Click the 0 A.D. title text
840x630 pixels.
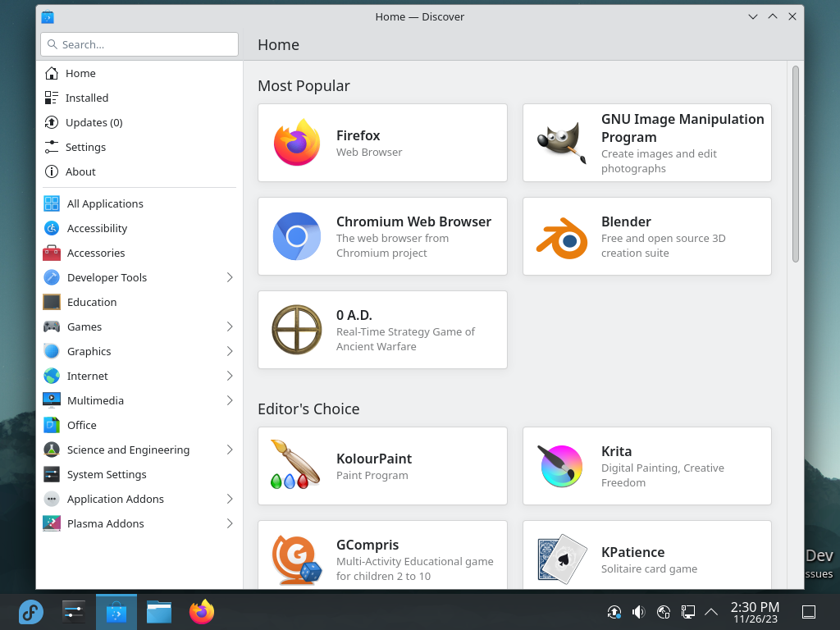tap(354, 315)
